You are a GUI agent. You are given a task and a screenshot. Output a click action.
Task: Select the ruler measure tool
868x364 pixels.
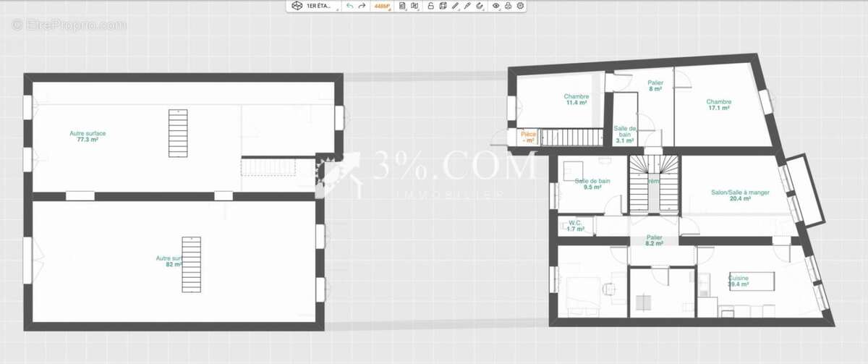[x=455, y=6]
